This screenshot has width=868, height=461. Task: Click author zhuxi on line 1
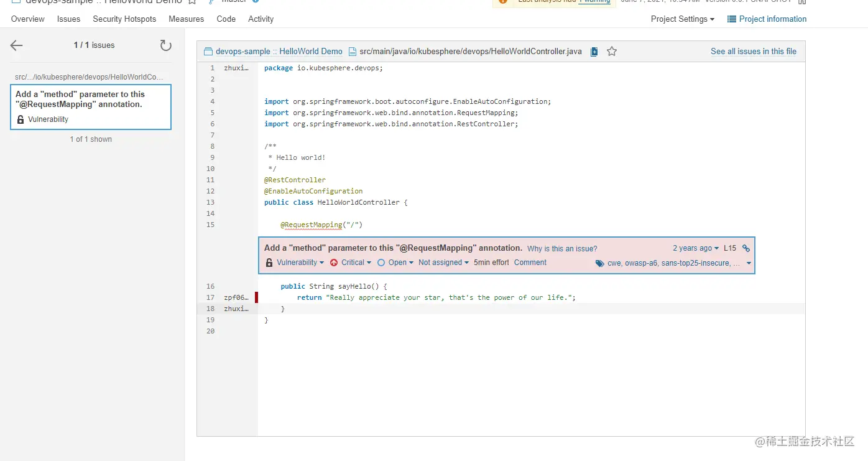tap(236, 68)
